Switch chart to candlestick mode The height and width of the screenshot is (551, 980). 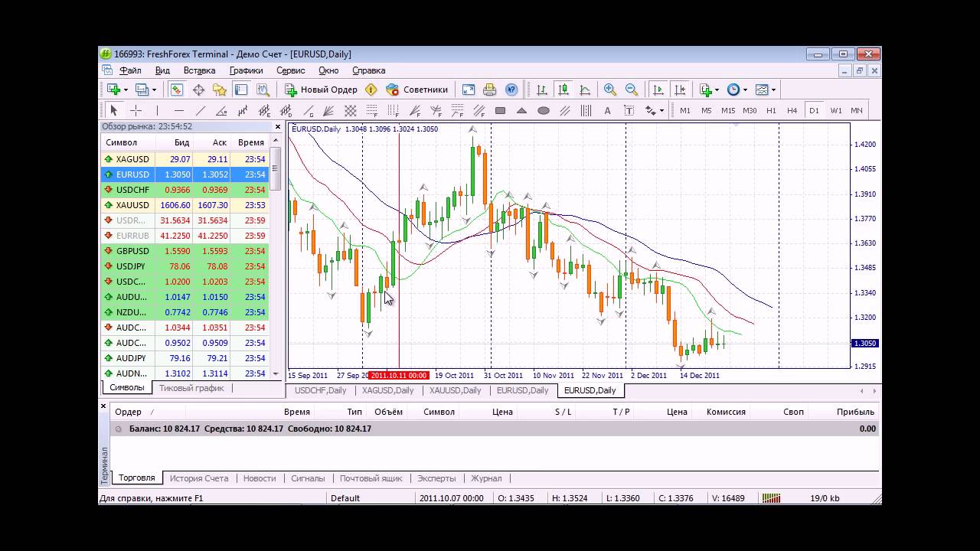click(563, 90)
